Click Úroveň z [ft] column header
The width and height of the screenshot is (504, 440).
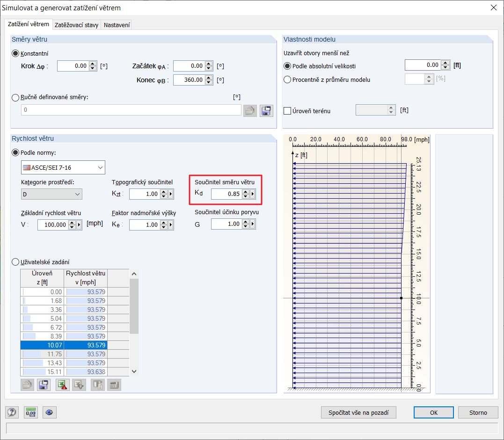42,278
